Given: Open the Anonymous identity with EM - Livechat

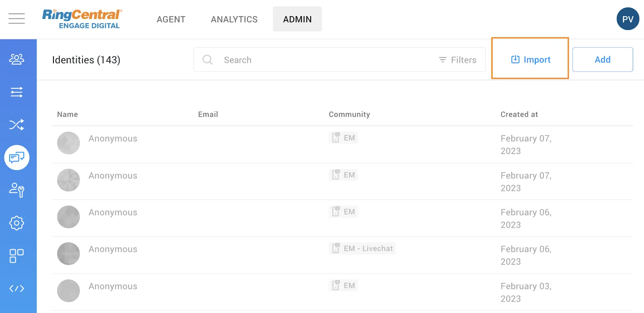Looking at the screenshot, I should [113, 249].
